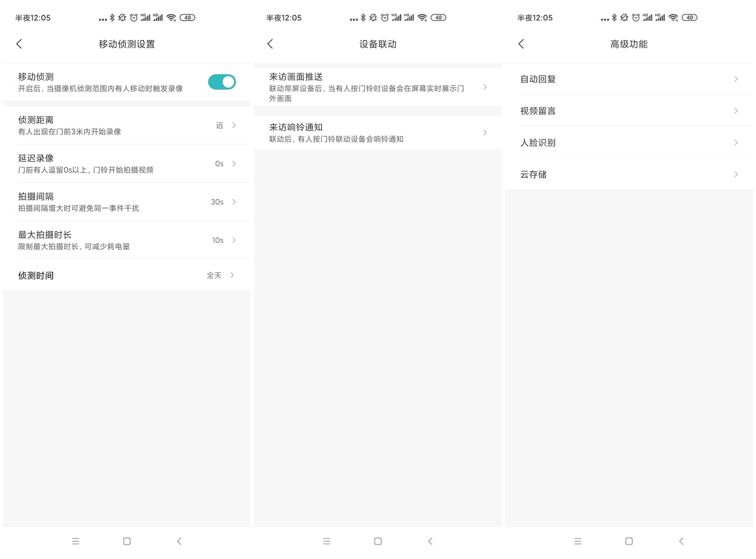Open 侦测距离 options via its chevron
Viewport: 756px width, 559px height.
click(x=233, y=125)
